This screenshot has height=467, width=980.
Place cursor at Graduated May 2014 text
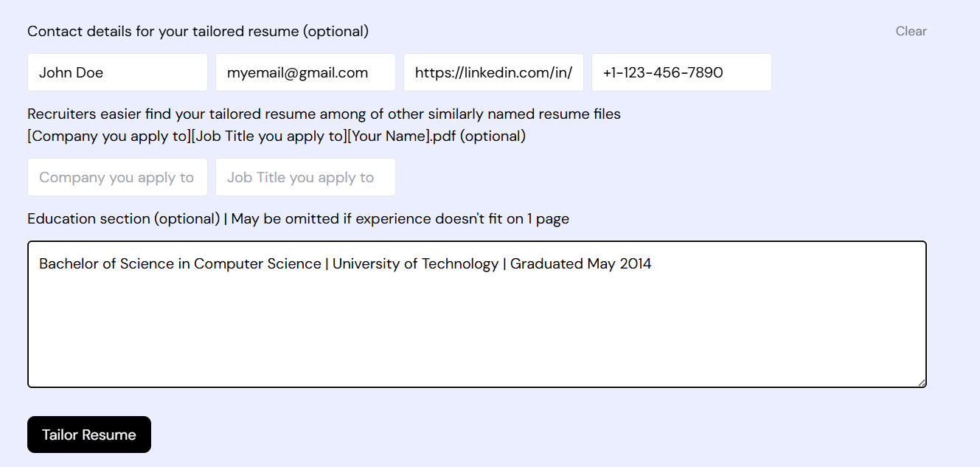click(x=580, y=263)
